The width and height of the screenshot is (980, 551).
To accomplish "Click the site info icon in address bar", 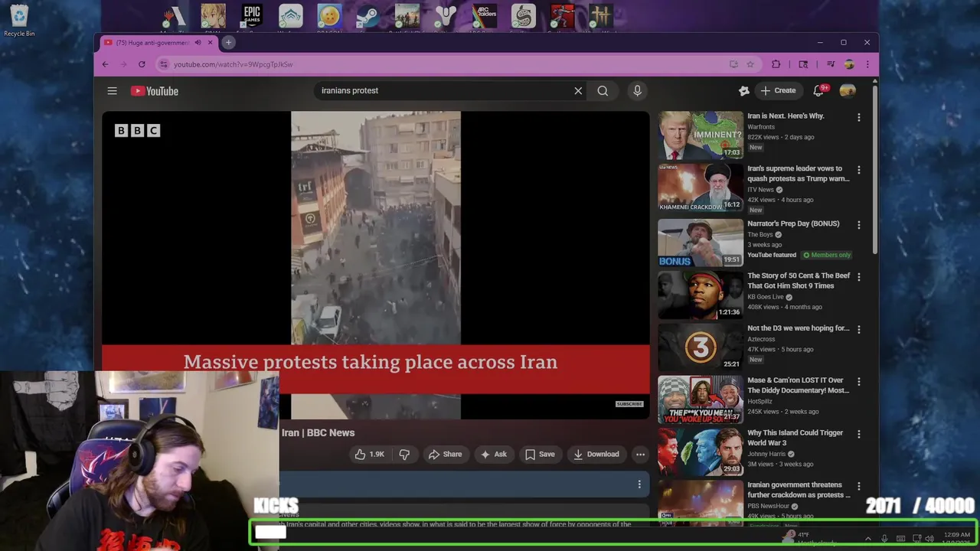I will coord(163,64).
